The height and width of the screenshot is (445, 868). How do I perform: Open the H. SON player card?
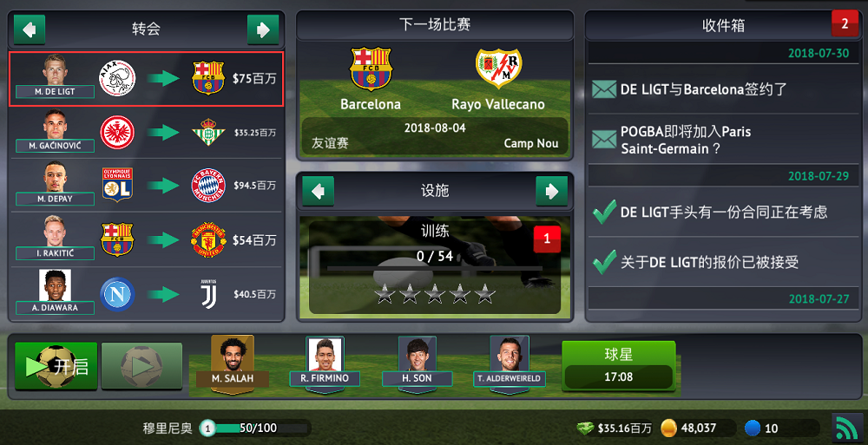417,363
